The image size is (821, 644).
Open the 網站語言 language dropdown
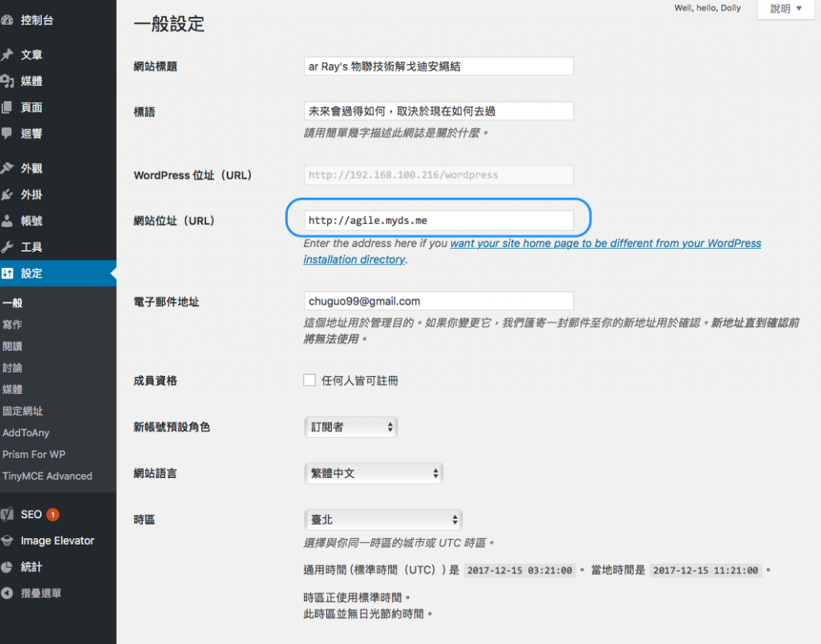374,473
